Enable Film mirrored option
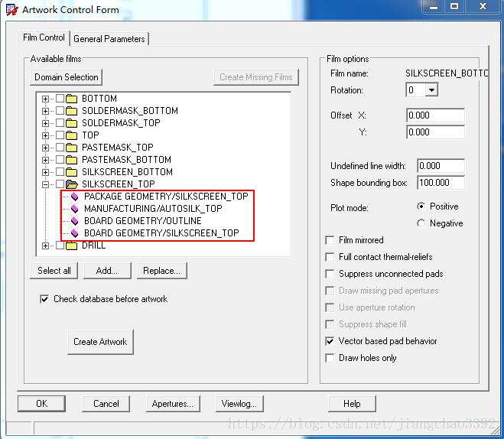The height and width of the screenshot is (439, 504). point(330,240)
